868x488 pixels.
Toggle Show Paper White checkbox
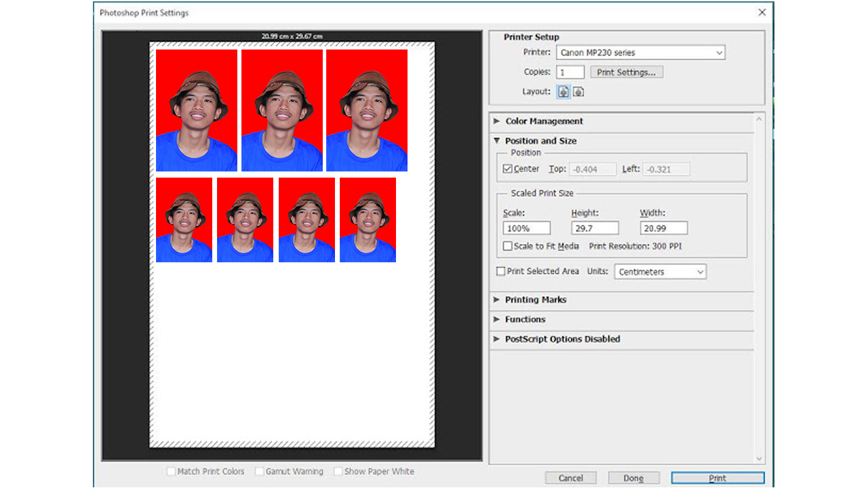coord(338,471)
